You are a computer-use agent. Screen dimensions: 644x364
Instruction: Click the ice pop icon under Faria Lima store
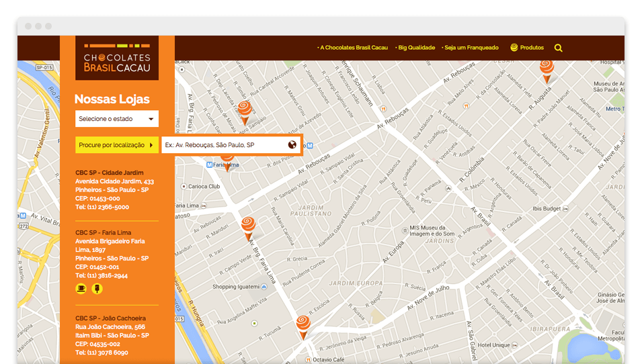pyautogui.click(x=97, y=289)
